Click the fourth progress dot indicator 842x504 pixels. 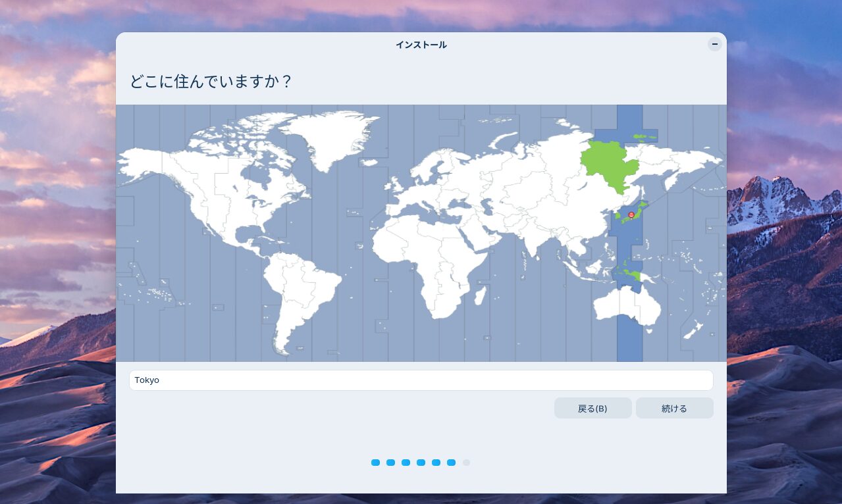click(x=421, y=463)
